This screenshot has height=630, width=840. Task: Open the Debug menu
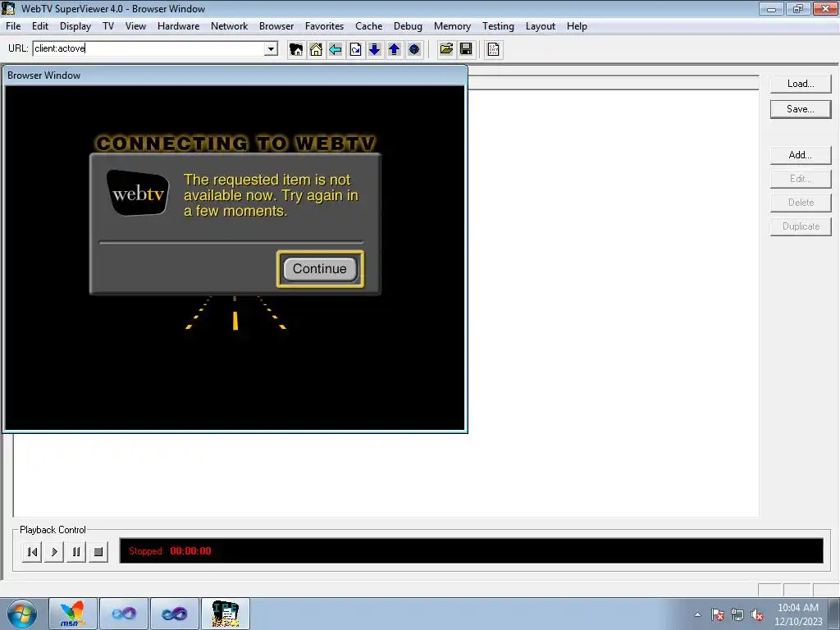[409, 26]
